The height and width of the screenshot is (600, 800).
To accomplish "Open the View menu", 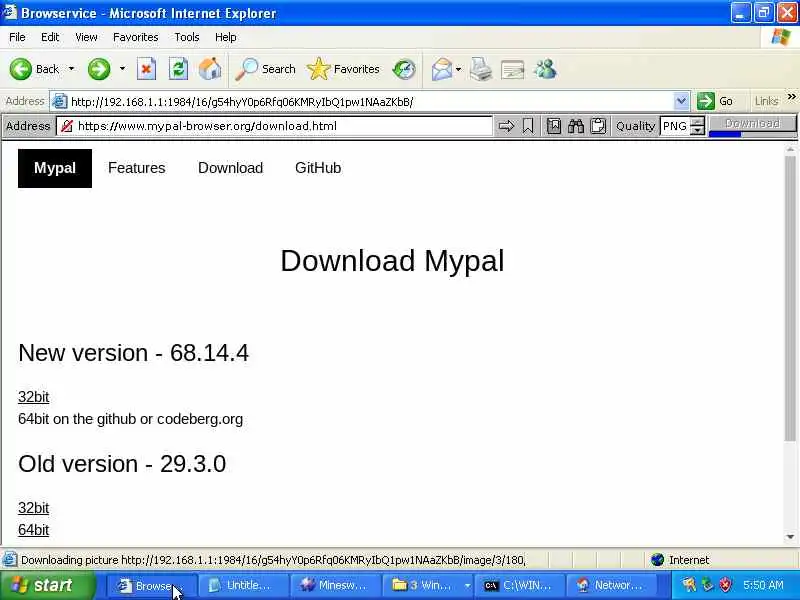I will [x=86, y=37].
